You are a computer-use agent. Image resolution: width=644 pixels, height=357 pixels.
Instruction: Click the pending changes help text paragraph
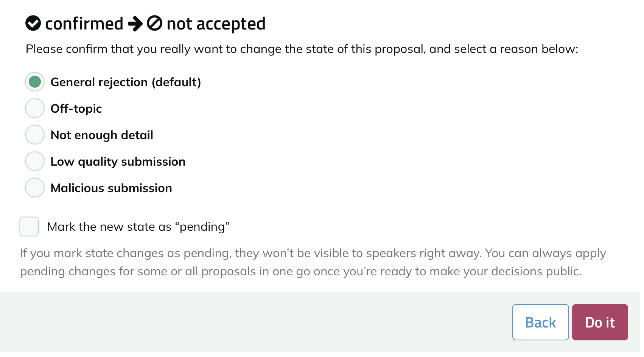[313, 262]
